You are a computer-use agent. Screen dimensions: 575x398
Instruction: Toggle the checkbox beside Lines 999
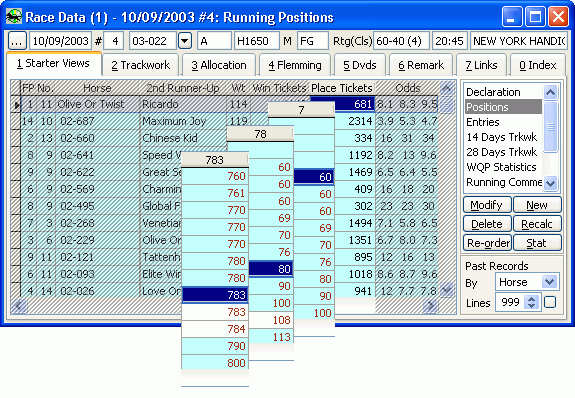click(550, 302)
